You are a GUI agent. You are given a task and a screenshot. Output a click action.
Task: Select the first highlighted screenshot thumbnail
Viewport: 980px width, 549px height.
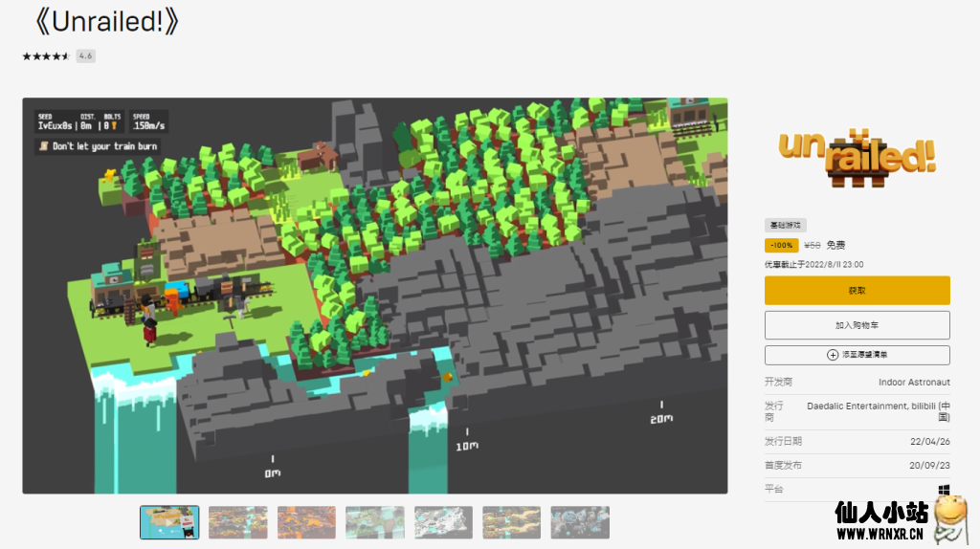pyautogui.click(x=169, y=522)
